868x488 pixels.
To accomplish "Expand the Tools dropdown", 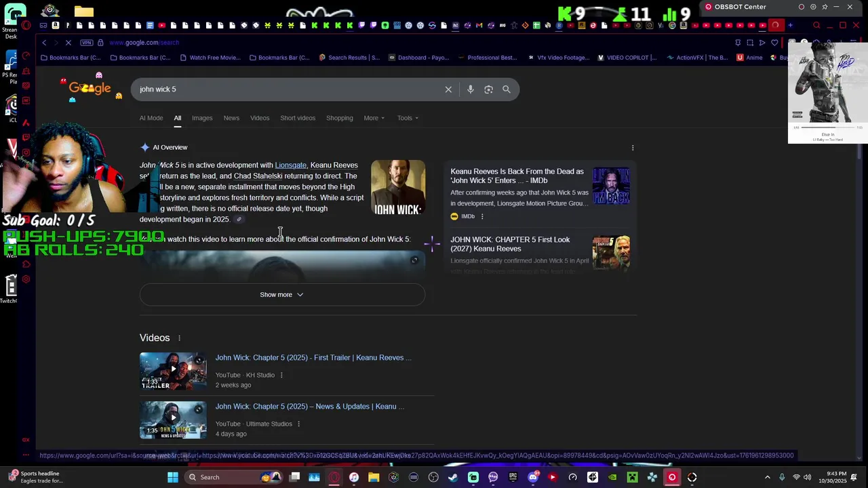I will point(408,118).
